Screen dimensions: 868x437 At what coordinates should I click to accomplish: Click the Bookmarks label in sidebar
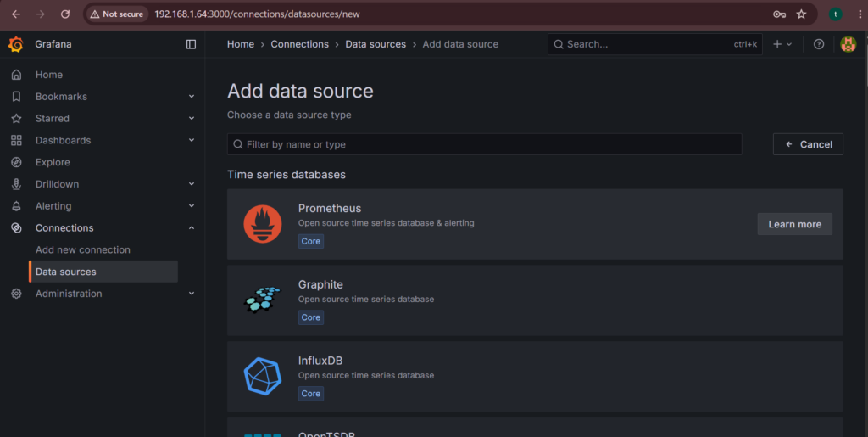tap(61, 97)
